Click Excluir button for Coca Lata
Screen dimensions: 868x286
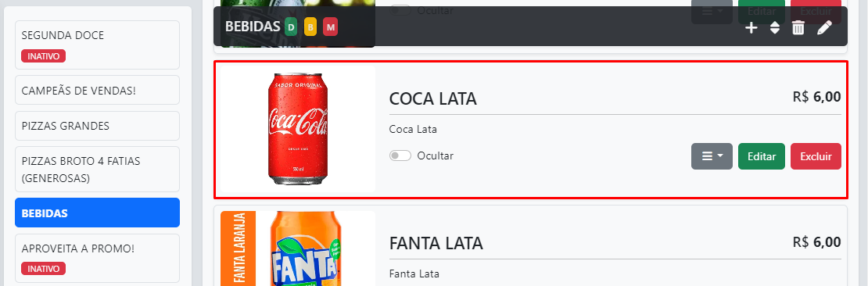(816, 156)
